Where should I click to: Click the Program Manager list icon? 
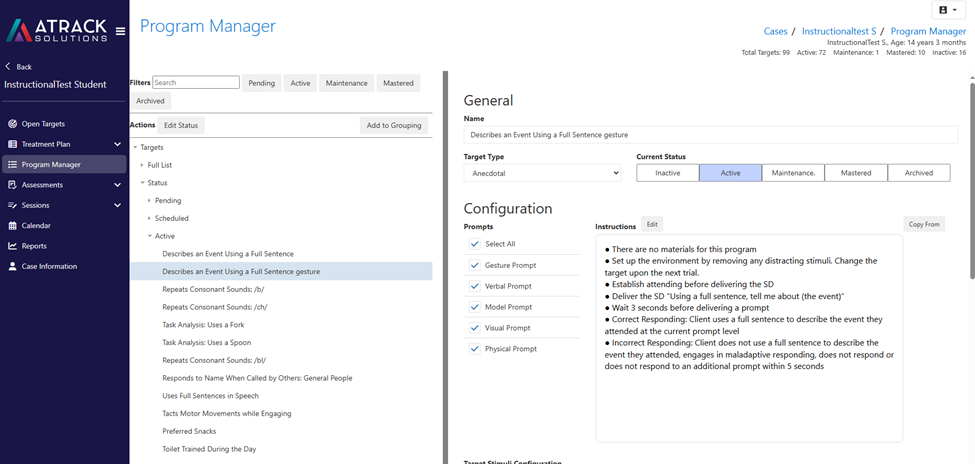pyautogui.click(x=12, y=165)
